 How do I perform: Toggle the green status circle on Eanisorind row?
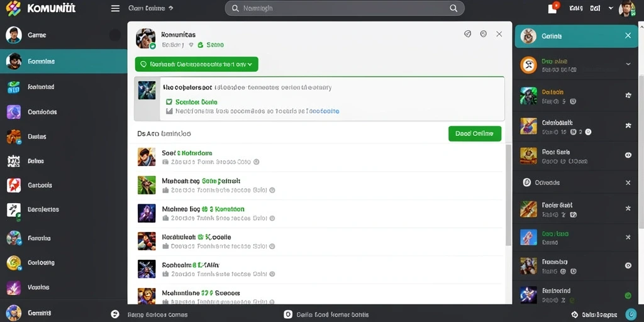pos(628,296)
